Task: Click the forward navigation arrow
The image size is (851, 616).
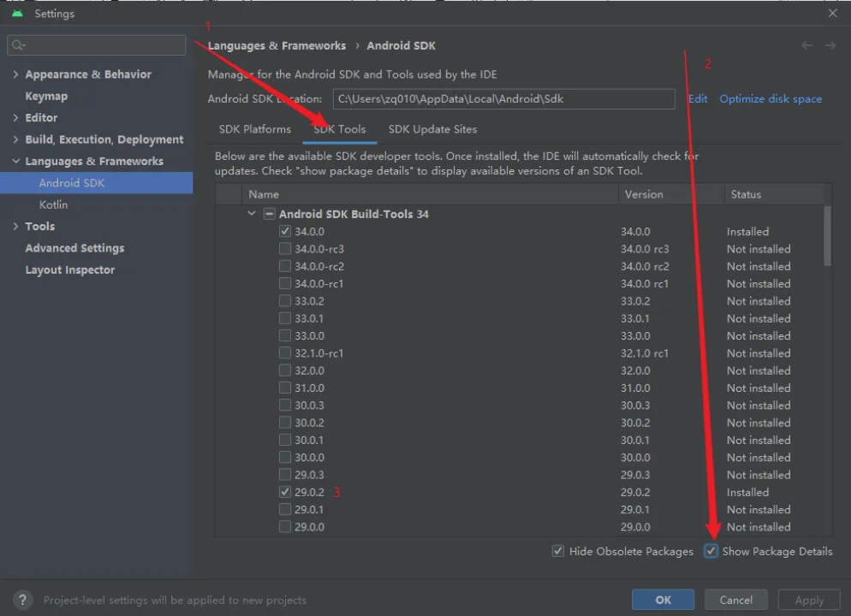Action: (x=830, y=45)
